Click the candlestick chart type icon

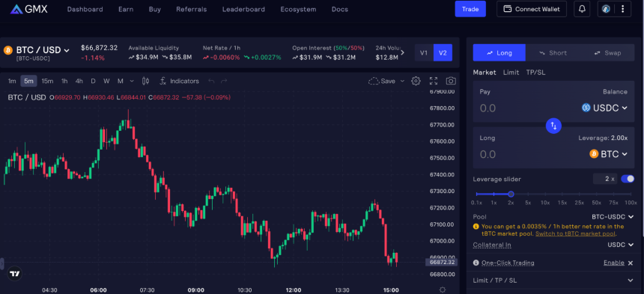[145, 82]
